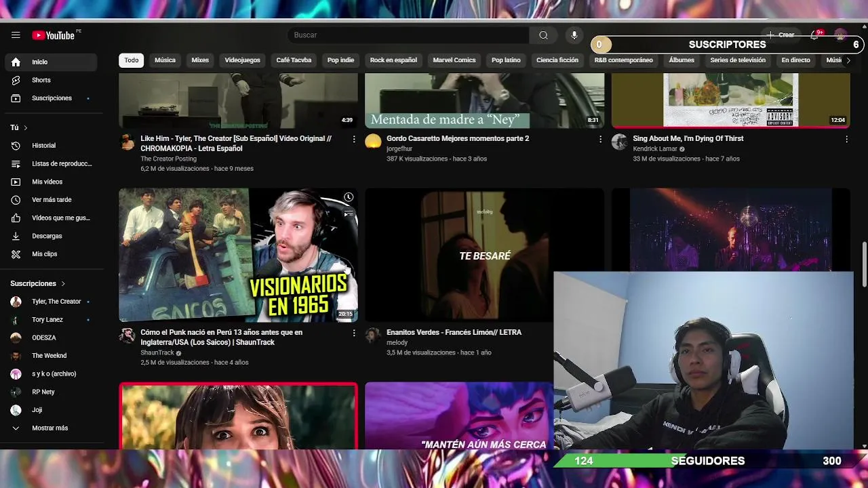868x488 pixels.
Task: Open ShaunTrack channel name
Action: pos(157,352)
